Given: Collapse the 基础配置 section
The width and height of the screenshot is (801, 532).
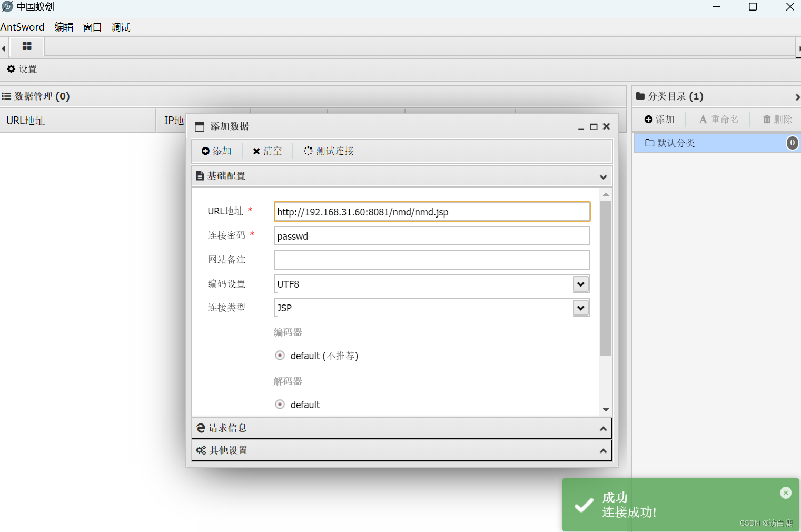Looking at the screenshot, I should tap(604, 176).
